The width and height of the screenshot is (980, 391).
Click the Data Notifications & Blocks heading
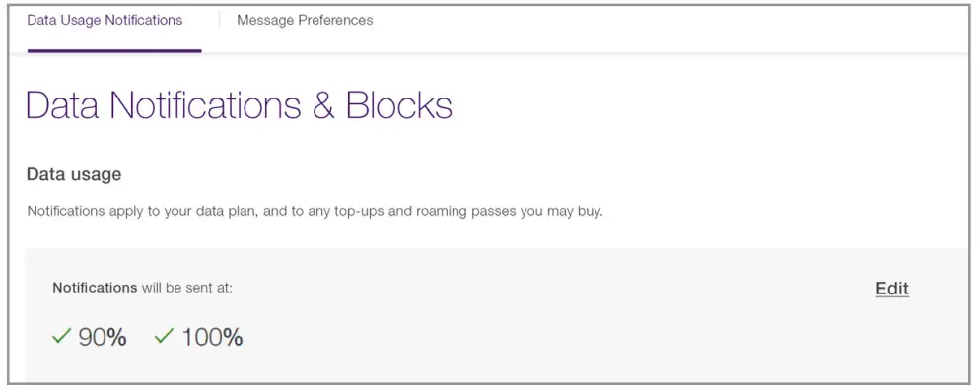click(240, 105)
